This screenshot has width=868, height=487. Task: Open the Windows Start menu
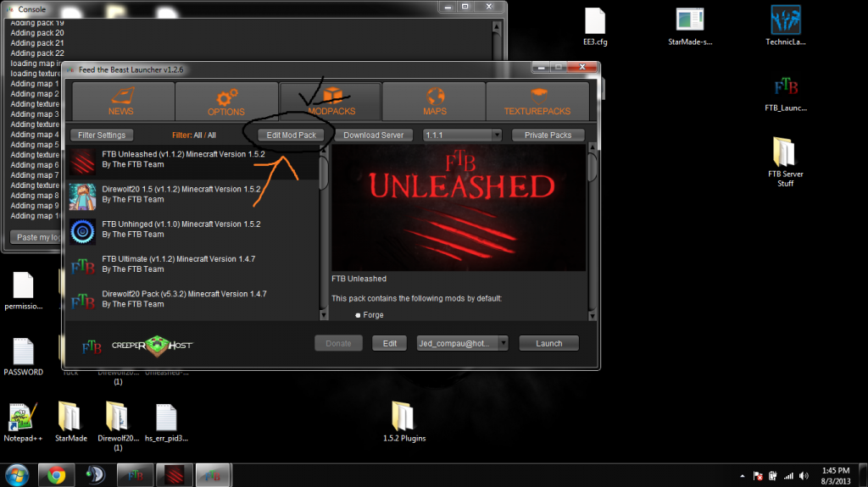click(x=17, y=475)
